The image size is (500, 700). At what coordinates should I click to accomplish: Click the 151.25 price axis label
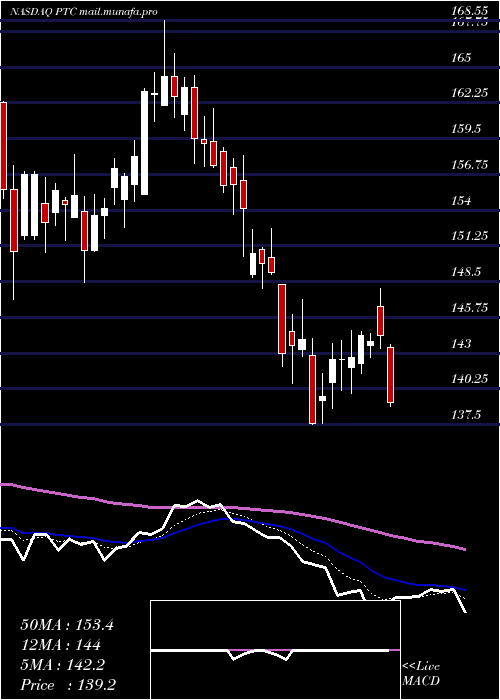pos(469,236)
